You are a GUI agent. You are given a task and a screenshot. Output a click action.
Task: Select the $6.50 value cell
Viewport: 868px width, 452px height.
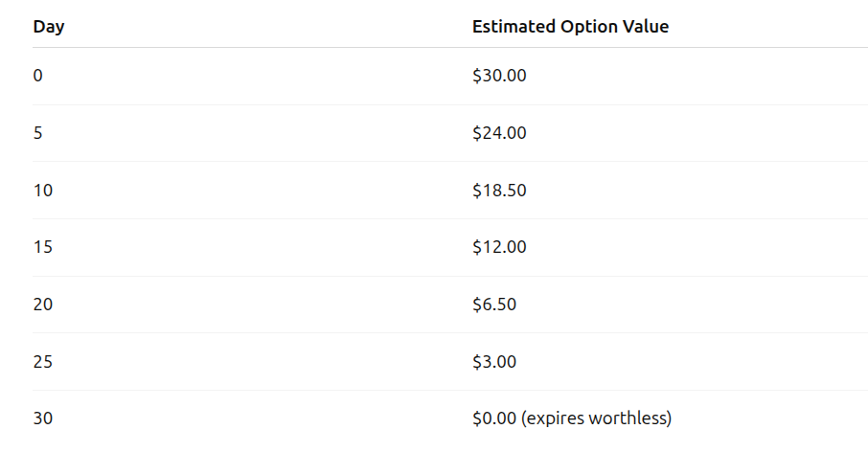click(494, 305)
